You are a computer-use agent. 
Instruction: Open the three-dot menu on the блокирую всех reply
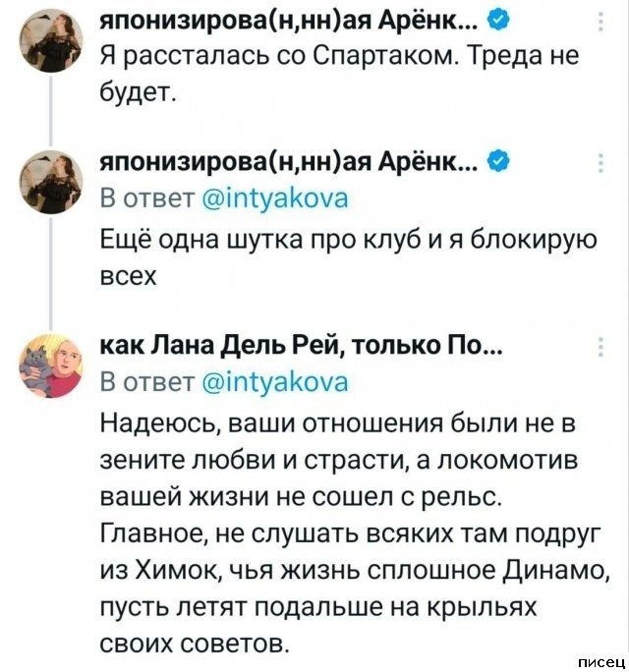(x=600, y=164)
